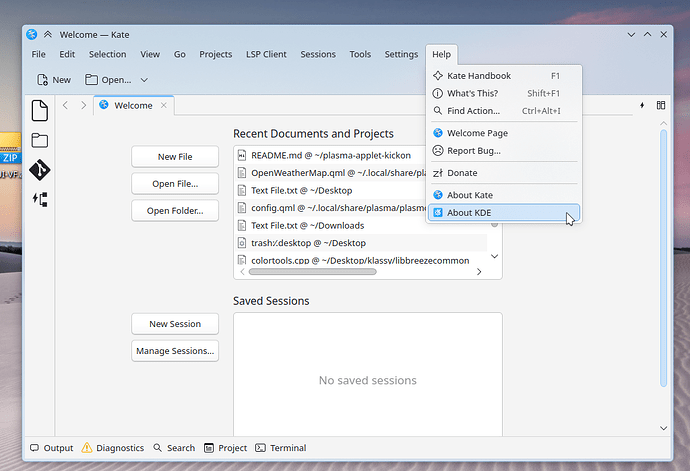Viewport: 690px width, 471px height.
Task: Open OpenWeatherMap.qml from recent documents
Action: [330, 173]
